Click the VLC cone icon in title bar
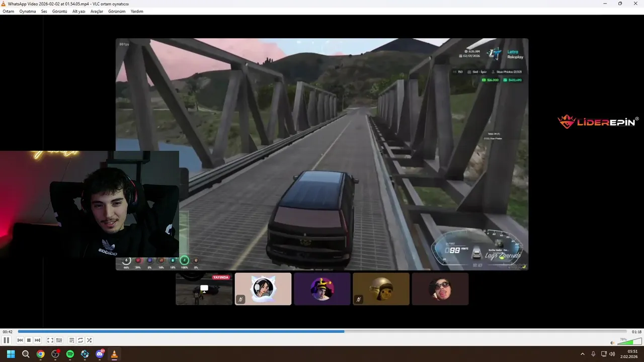Viewport: 644px width, 362px height. (4, 4)
